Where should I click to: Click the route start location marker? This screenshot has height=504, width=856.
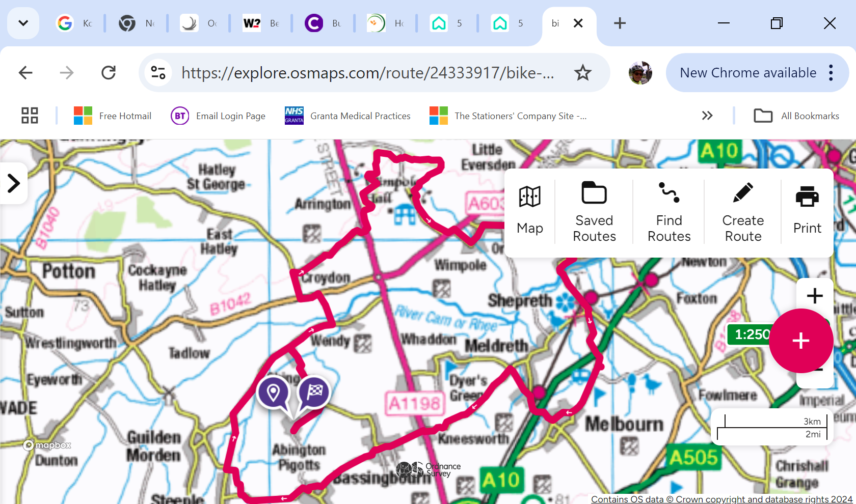tap(274, 393)
